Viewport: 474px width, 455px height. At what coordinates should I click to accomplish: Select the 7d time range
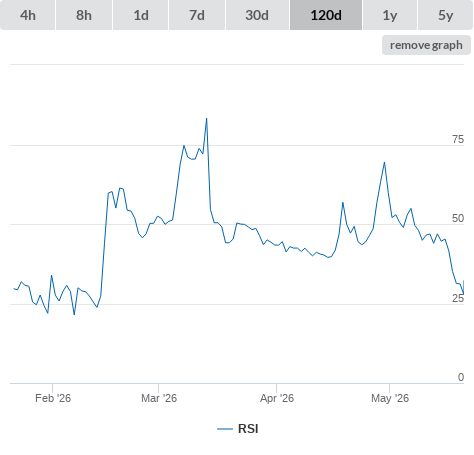pos(197,15)
